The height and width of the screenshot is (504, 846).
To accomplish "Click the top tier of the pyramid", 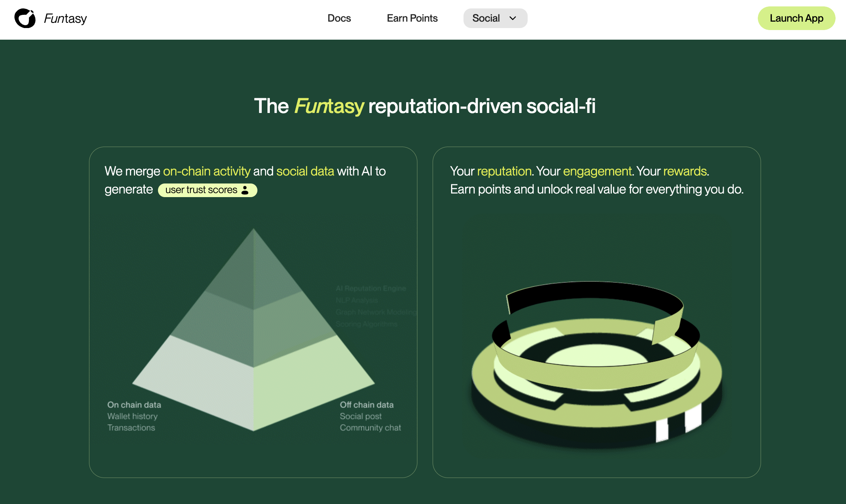I will pos(253,272).
